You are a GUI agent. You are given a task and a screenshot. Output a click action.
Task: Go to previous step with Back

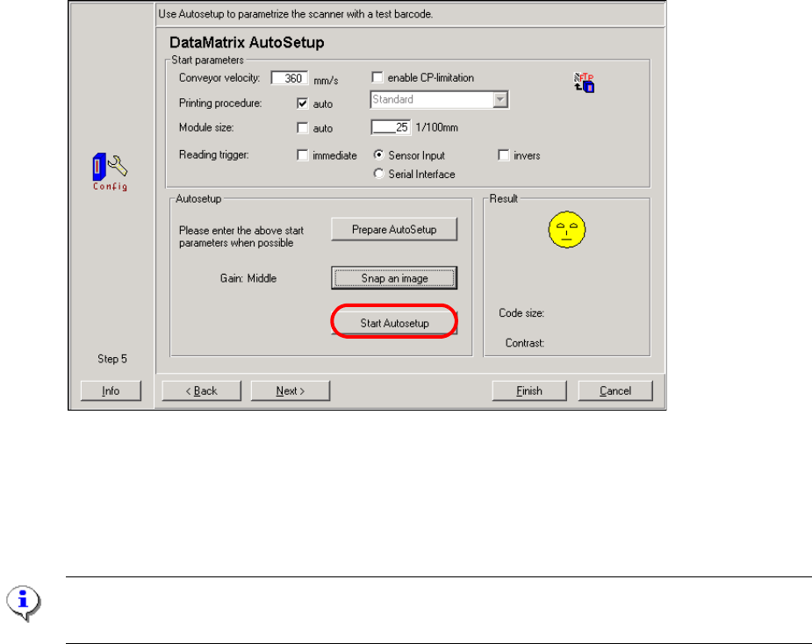[201, 390]
